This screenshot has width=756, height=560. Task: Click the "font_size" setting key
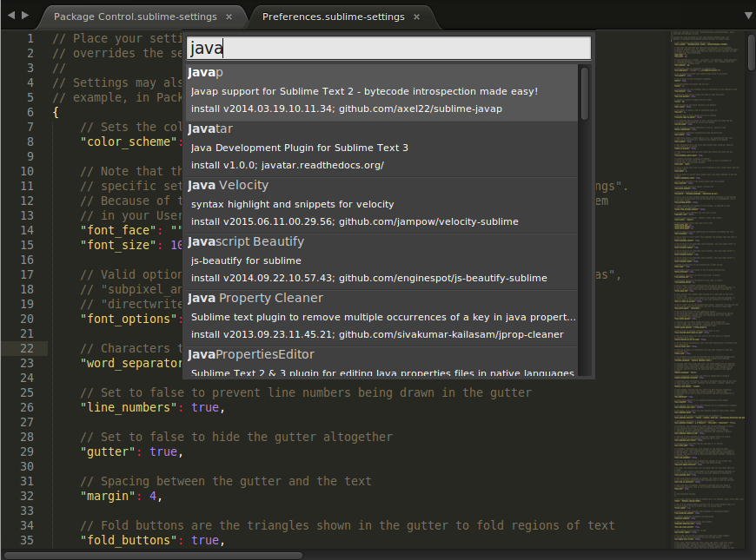pos(118,246)
